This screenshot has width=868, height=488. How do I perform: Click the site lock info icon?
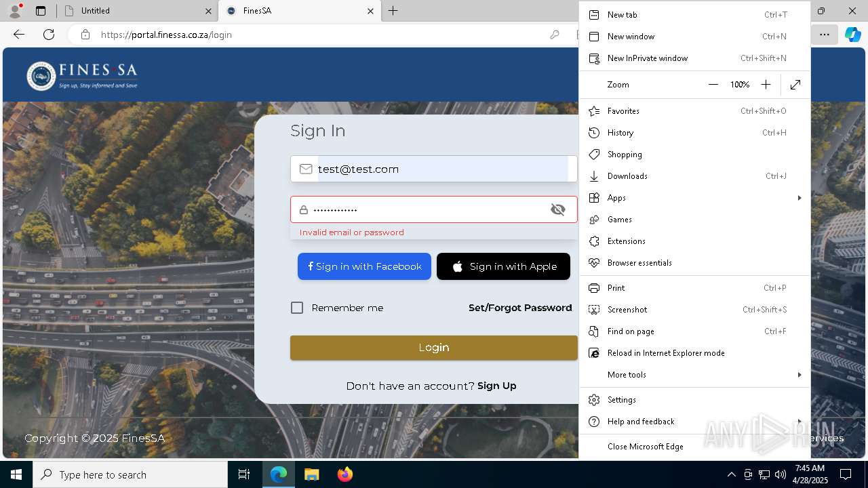click(x=85, y=35)
